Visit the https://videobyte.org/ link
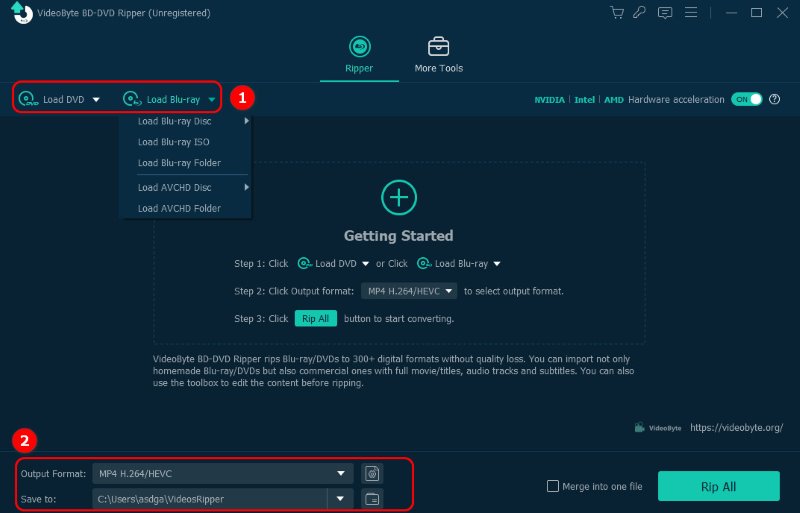The image size is (800, 513). click(736, 427)
